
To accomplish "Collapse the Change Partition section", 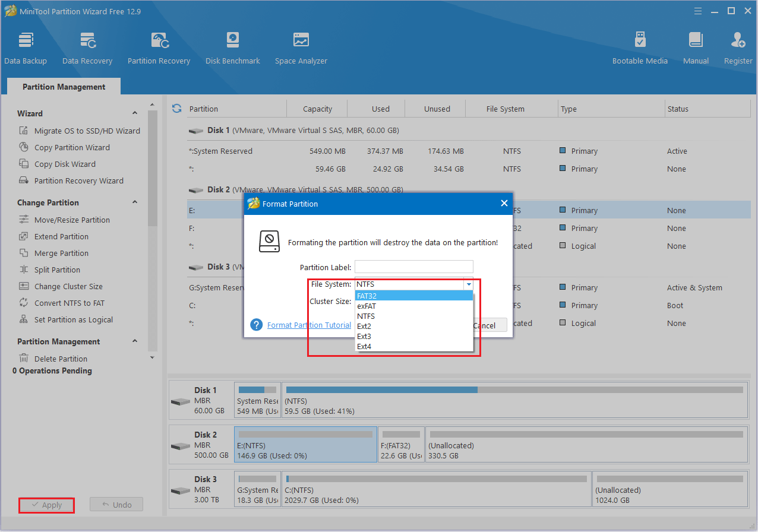I will pyautogui.click(x=135, y=202).
